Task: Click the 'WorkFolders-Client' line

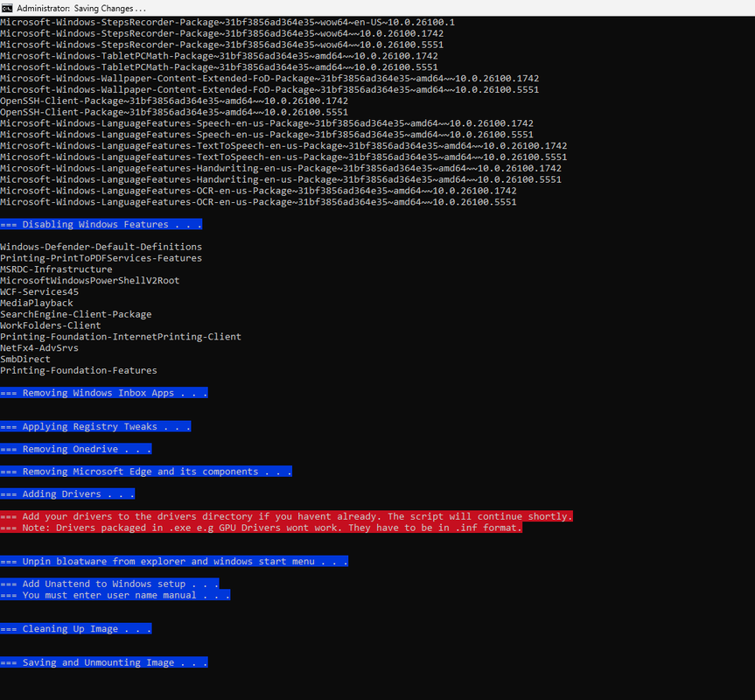Action: click(x=51, y=325)
